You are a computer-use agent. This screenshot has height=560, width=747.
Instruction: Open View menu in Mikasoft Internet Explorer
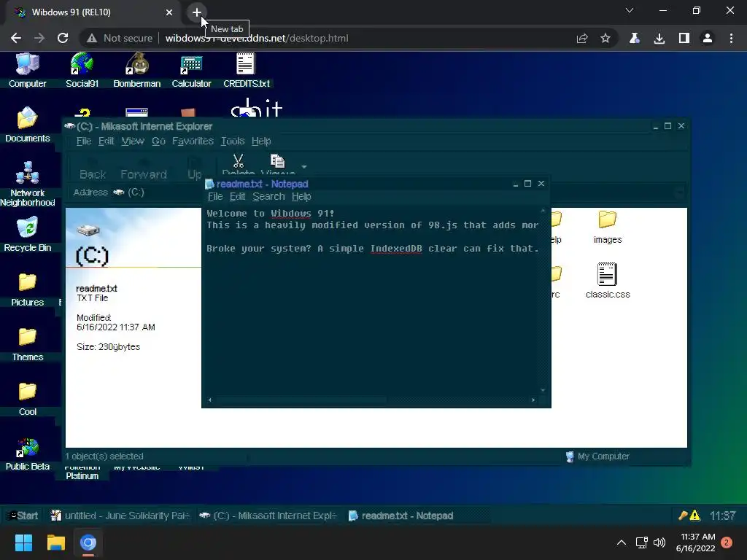[x=133, y=141]
